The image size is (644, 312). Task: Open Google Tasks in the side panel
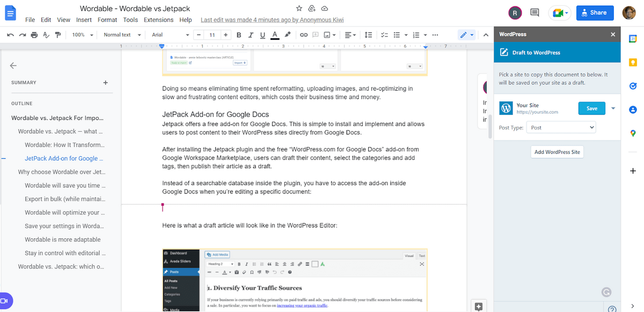point(632,86)
